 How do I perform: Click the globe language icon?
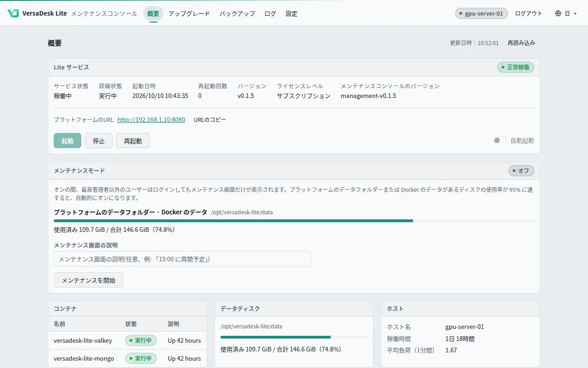[558, 14]
